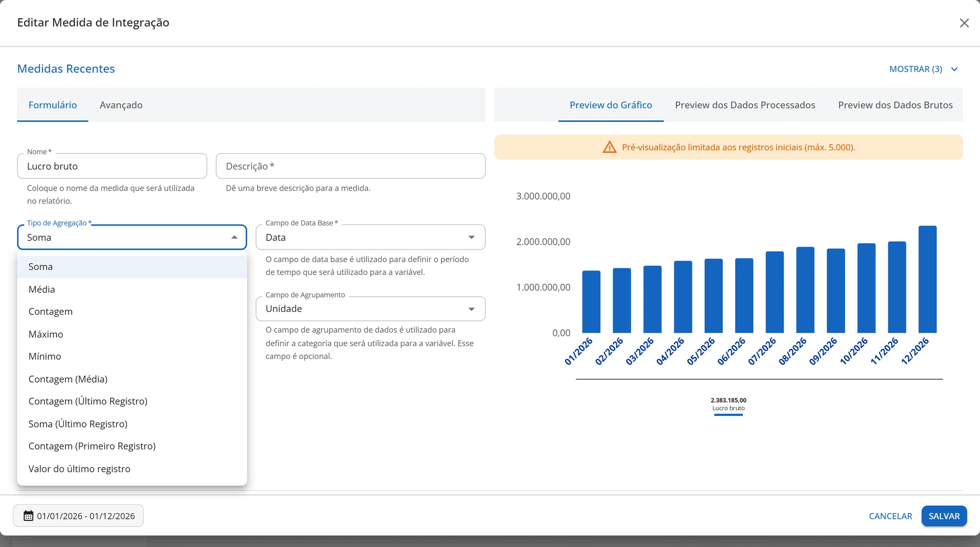
Task: Choose Soma in aggregation list
Action: pos(132,267)
